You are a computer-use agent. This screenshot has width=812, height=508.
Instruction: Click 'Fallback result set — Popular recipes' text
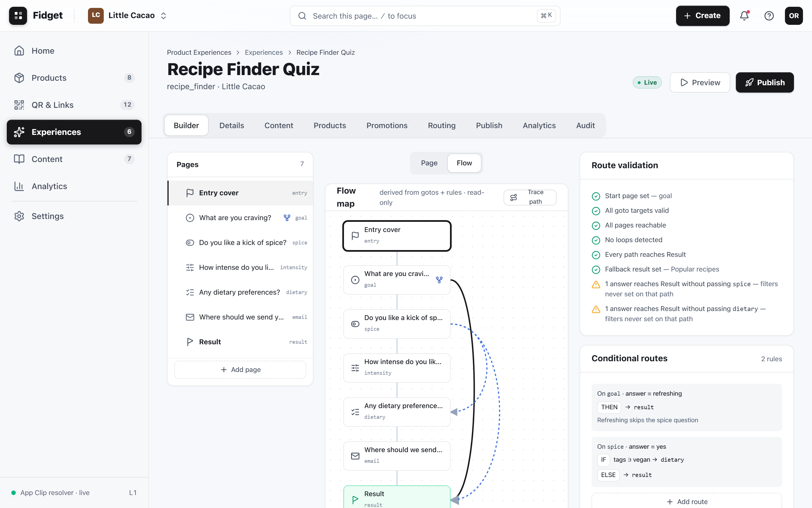click(x=662, y=269)
